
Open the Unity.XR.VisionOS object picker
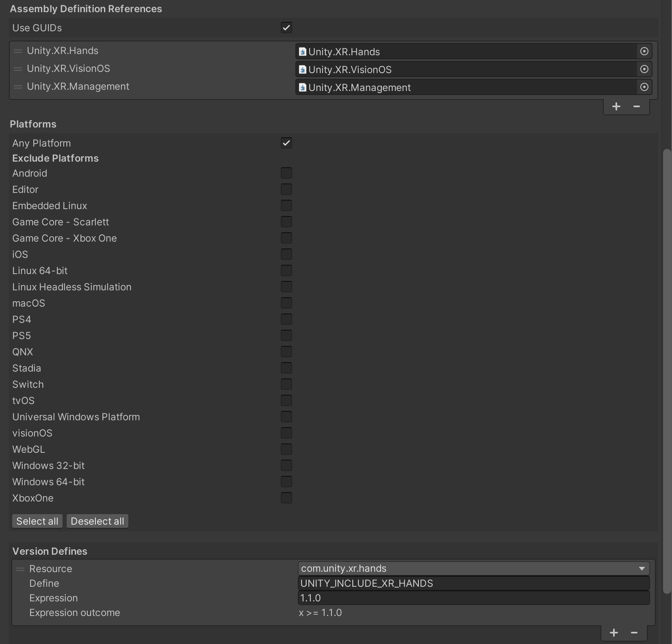[x=644, y=69]
